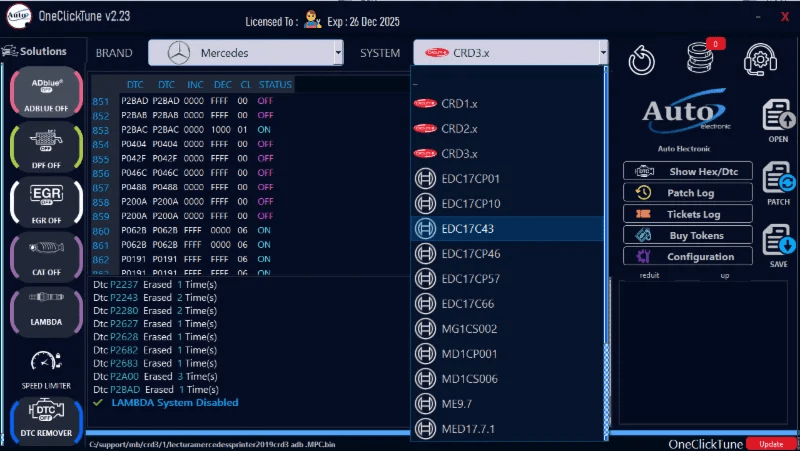Select CRD3.x from system list
The height and width of the screenshot is (451, 800).
click(508, 154)
